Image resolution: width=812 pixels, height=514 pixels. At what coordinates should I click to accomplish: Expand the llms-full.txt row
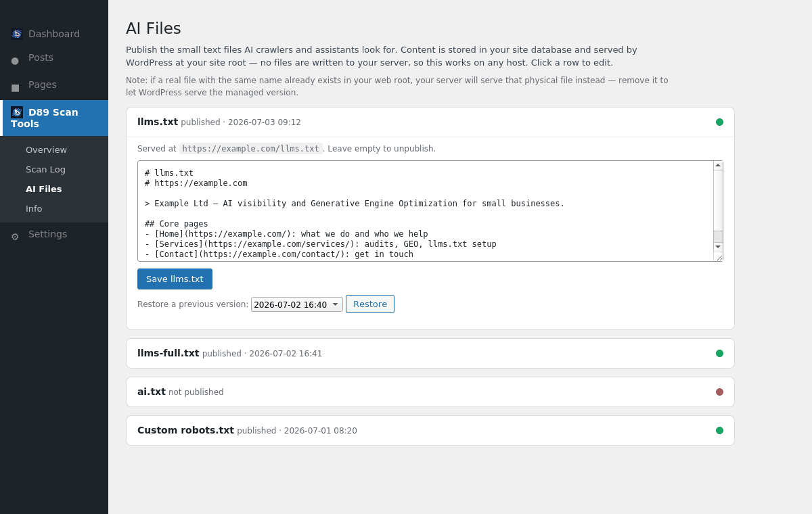(430, 354)
